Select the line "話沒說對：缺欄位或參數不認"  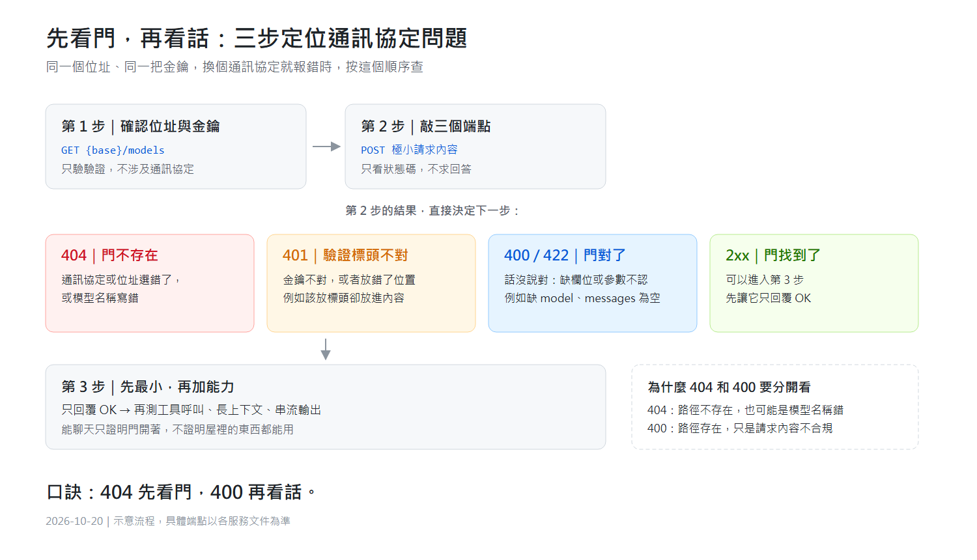point(576,280)
